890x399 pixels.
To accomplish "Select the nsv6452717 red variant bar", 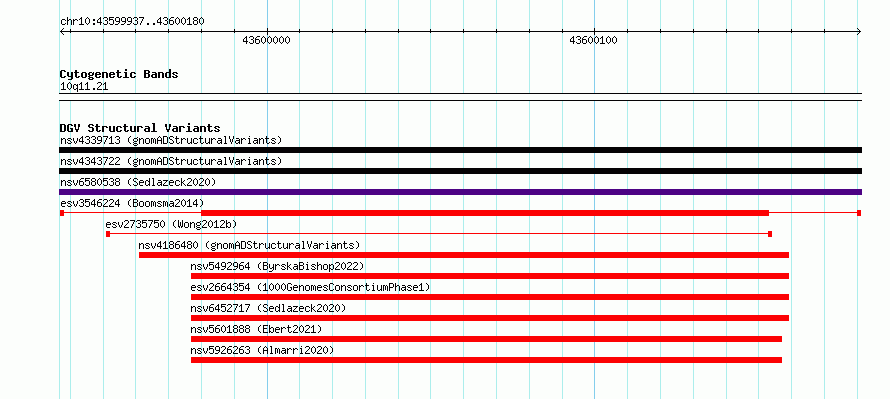I will [x=490, y=318].
